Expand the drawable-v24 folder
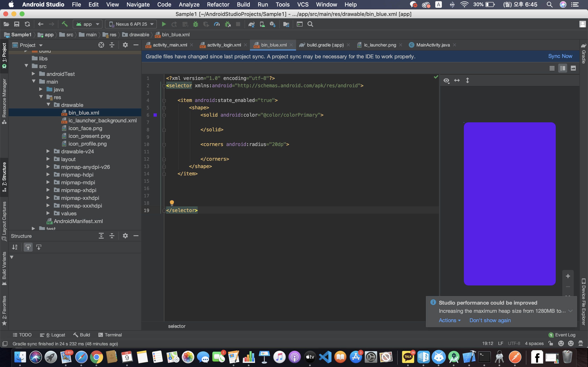 click(48, 151)
